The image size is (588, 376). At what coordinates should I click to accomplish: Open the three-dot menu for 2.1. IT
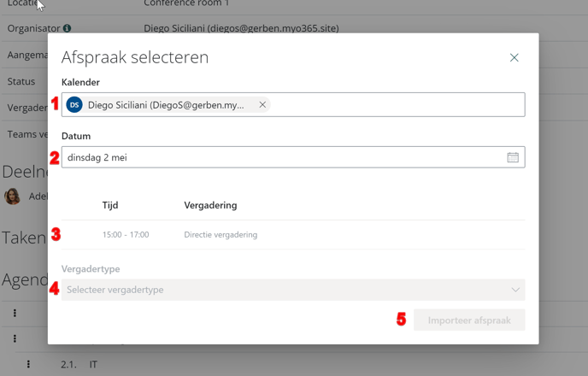pyautogui.click(x=28, y=364)
